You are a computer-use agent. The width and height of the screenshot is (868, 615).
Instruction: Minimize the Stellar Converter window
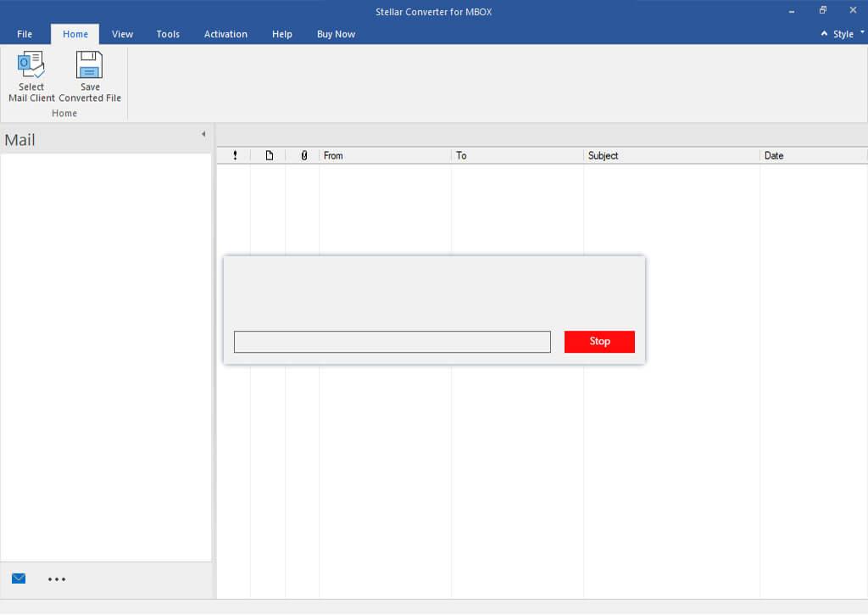coord(792,11)
